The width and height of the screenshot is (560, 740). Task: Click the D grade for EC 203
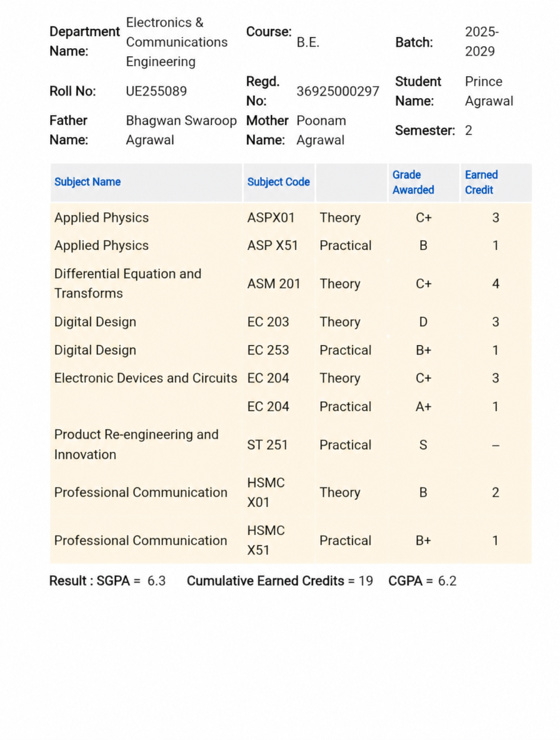(x=423, y=322)
